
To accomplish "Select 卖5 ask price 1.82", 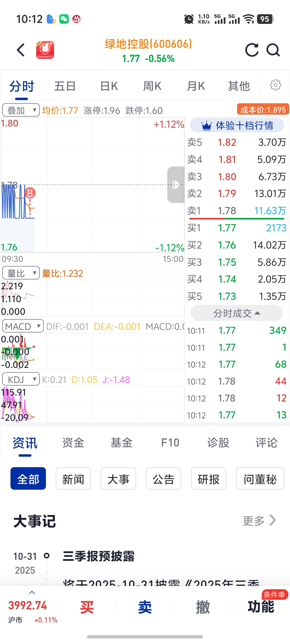I will pos(237,142).
